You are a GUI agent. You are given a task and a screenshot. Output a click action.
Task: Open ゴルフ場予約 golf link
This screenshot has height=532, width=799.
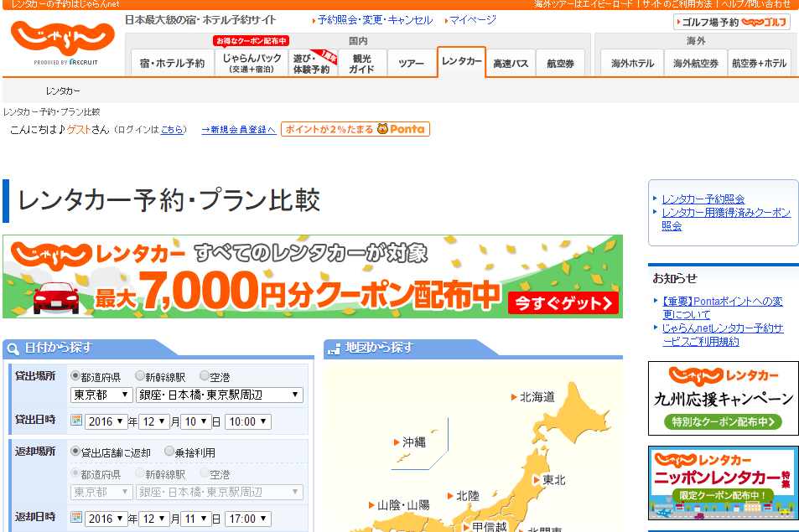tap(732, 22)
